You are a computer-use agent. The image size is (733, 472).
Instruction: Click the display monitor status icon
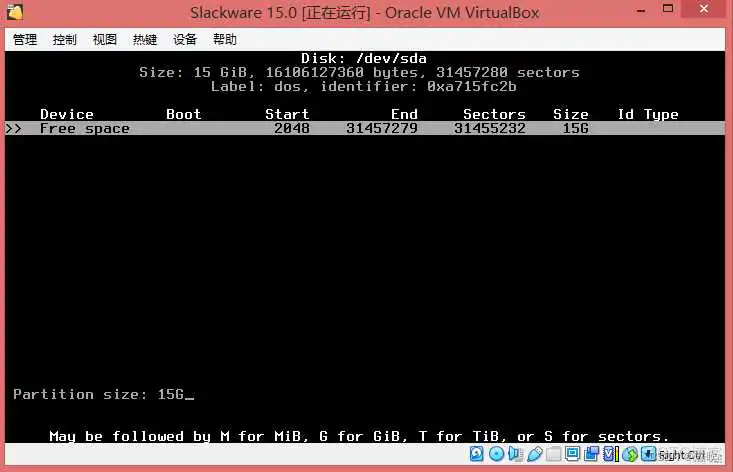pyautogui.click(x=572, y=454)
